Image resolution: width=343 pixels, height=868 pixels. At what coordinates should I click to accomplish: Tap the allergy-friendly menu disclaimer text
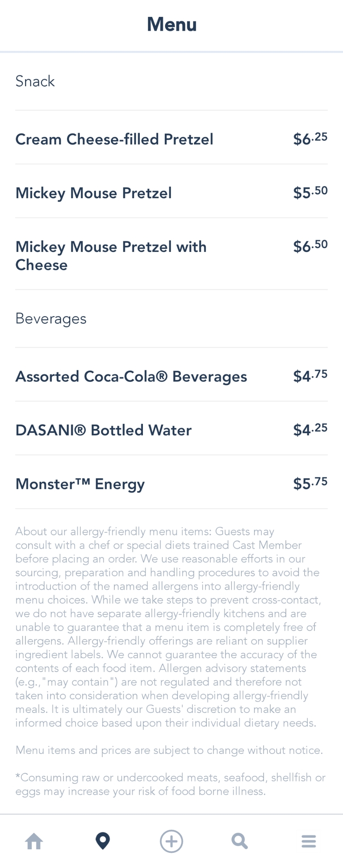(168, 627)
